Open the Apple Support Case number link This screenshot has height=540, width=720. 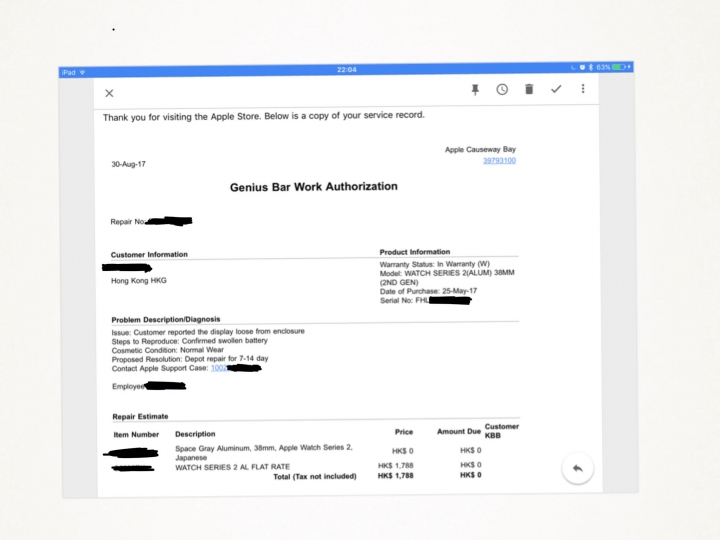tap(219, 368)
